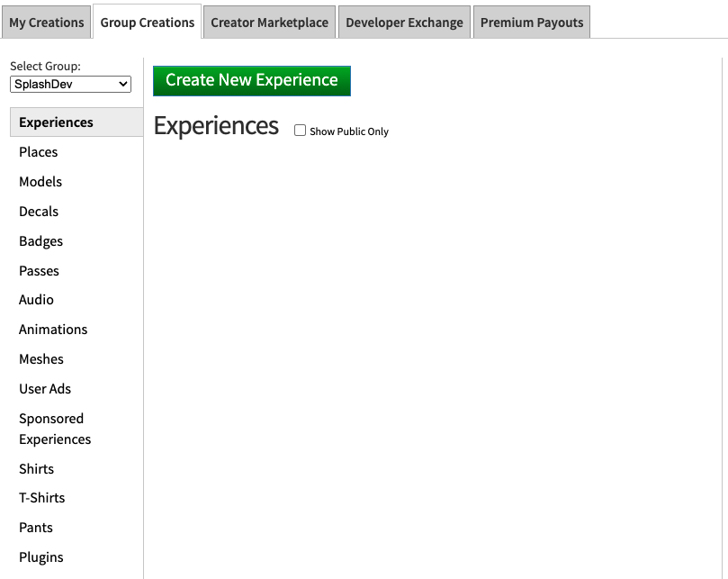Open the Badges sidebar section
Viewport: 728px width, 579px height.
pos(41,241)
